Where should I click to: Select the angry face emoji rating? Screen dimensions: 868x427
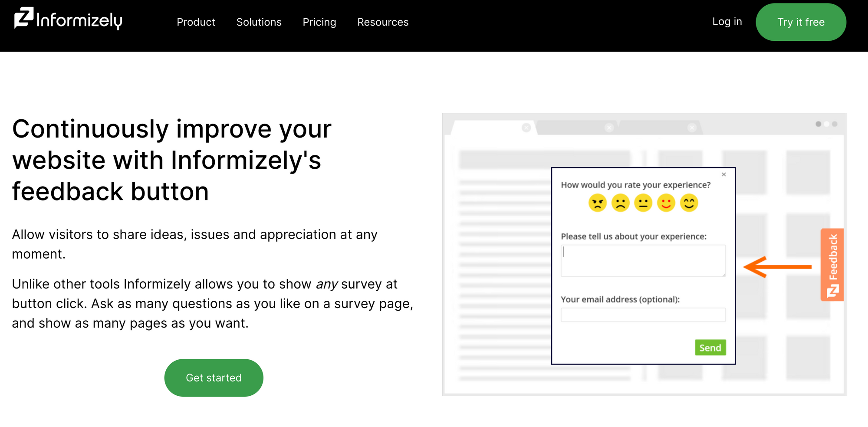[x=597, y=203]
